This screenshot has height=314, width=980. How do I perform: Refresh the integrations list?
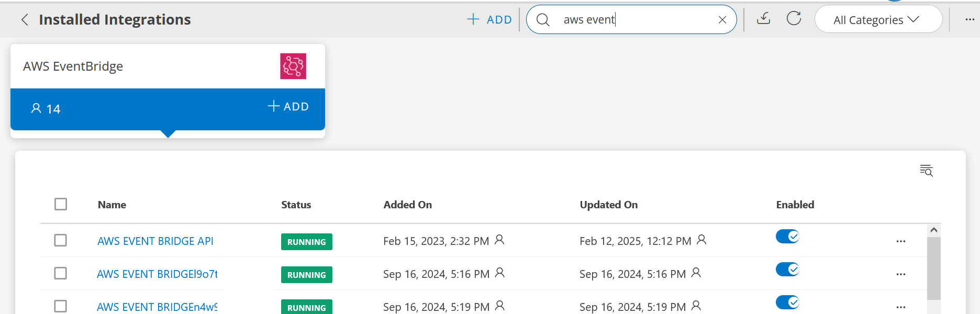click(794, 19)
